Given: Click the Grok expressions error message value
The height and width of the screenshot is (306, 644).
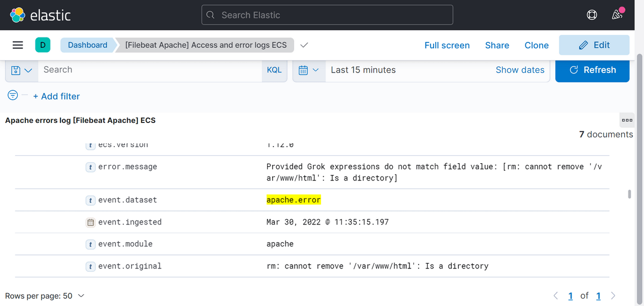Looking at the screenshot, I should pyautogui.click(x=434, y=172).
